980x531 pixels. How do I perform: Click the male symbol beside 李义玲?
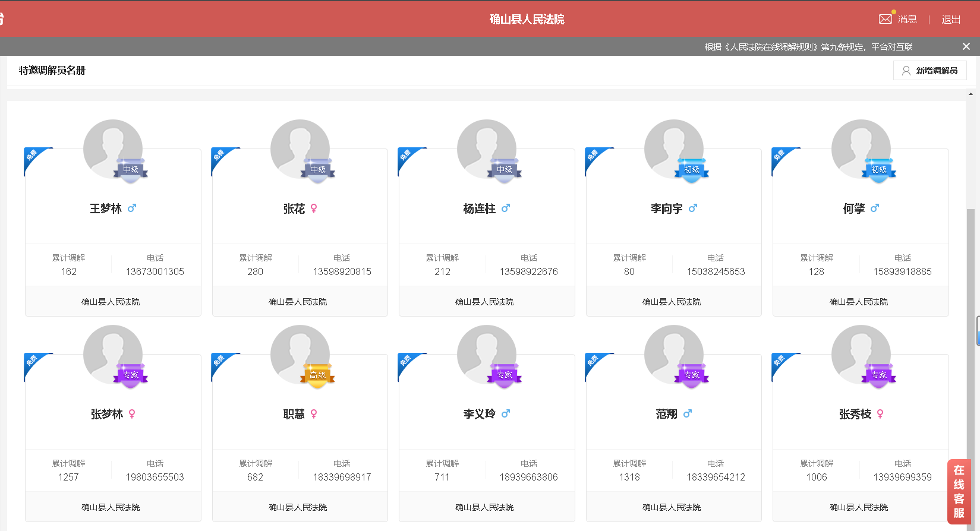point(506,414)
